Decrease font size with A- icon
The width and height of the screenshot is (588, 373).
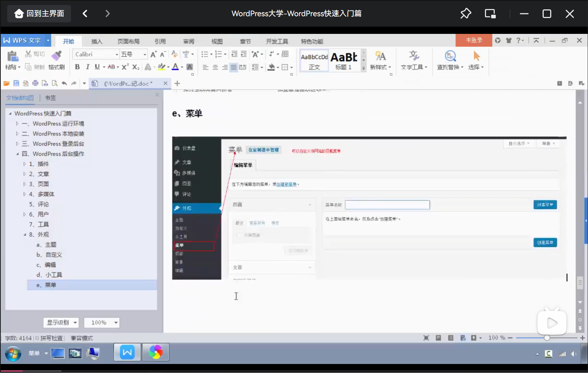pos(162,54)
